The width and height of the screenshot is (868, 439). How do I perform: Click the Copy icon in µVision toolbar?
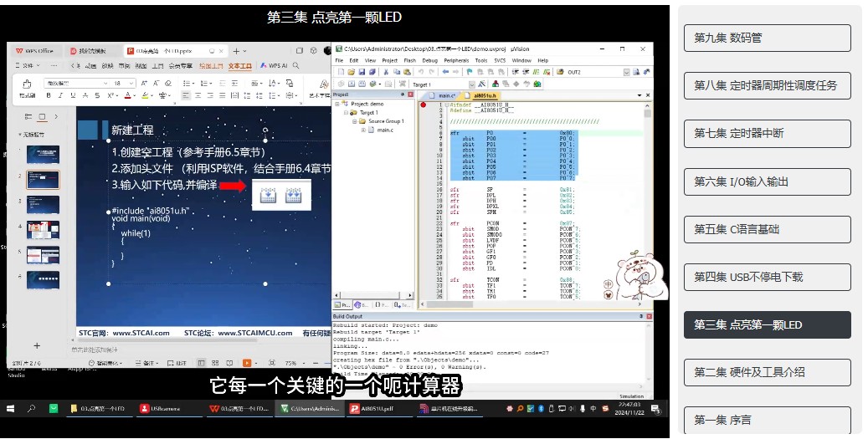(397, 72)
